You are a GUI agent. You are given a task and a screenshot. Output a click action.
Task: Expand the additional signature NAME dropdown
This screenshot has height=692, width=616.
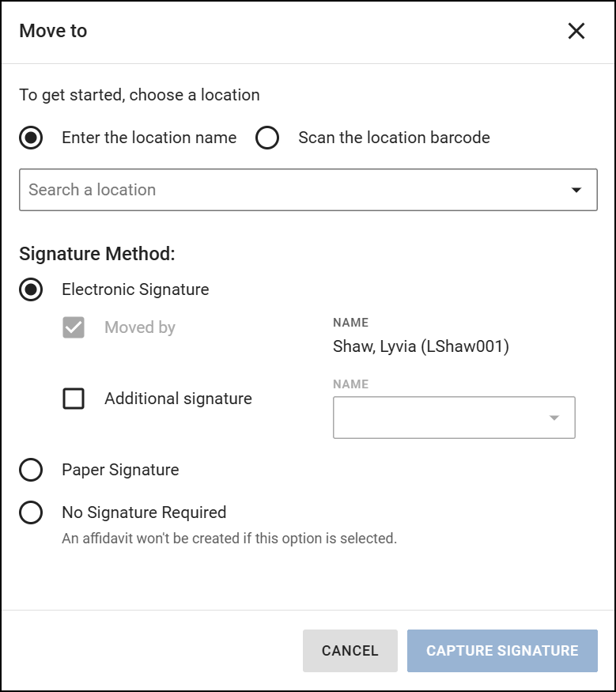[x=556, y=417]
